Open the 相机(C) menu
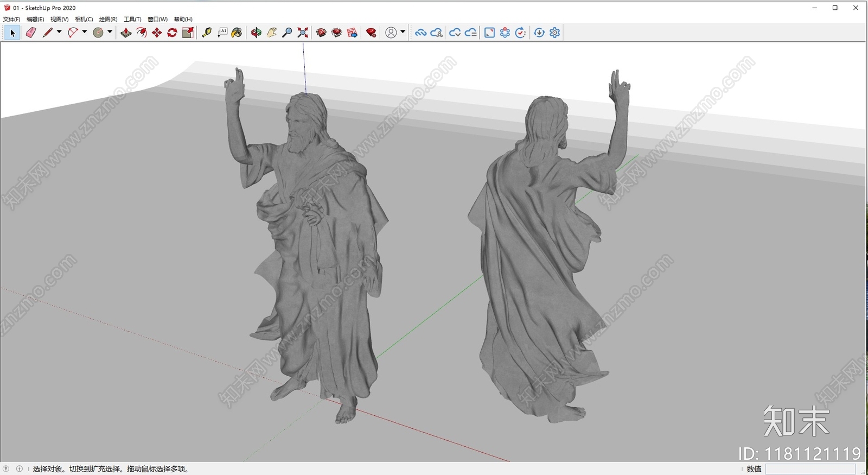The image size is (868, 475). 84,19
